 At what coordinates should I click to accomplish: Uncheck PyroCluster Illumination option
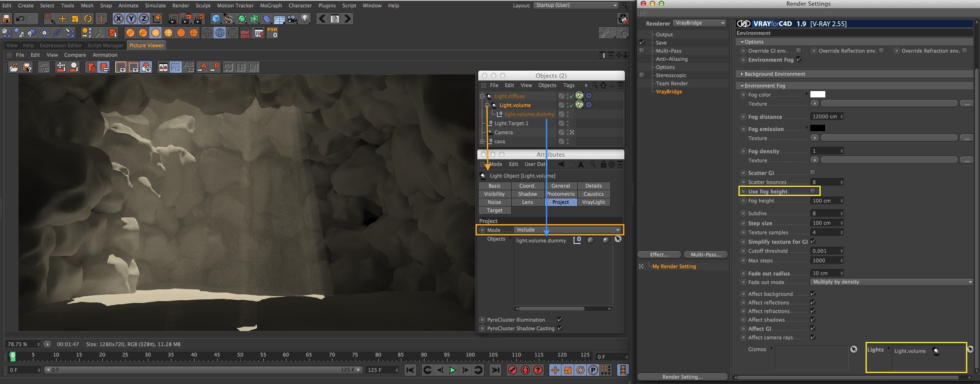click(x=560, y=320)
